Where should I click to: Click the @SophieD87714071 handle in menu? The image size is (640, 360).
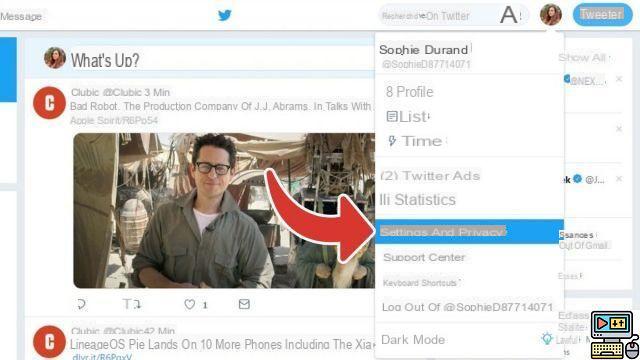coord(426,64)
